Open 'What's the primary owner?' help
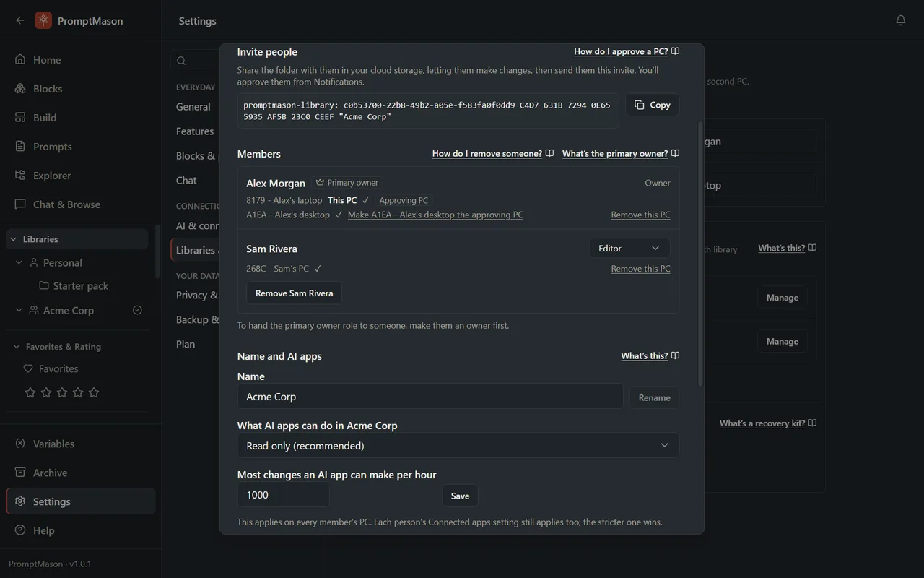This screenshot has height=578, width=924. (621, 153)
